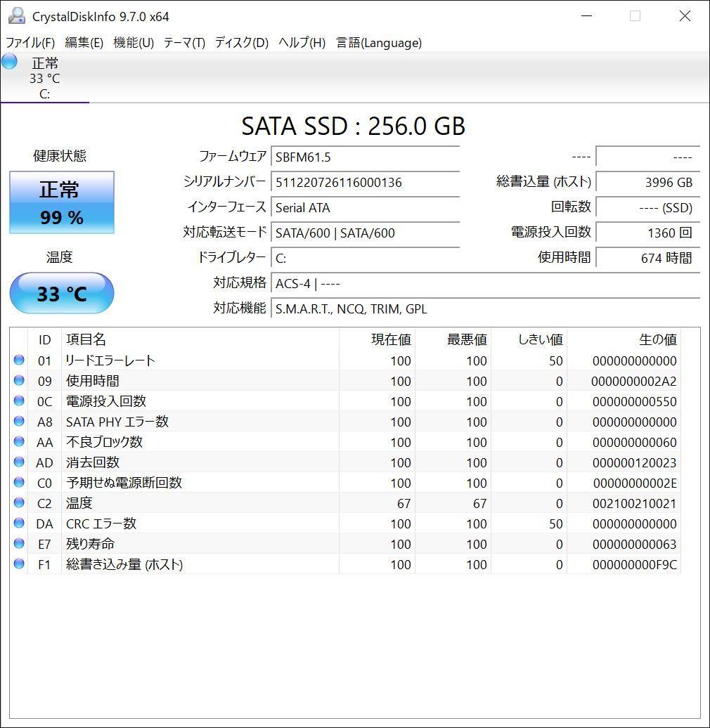This screenshot has width=710, height=728.
Task: Click the 現在値 column header
Action: click(377, 340)
